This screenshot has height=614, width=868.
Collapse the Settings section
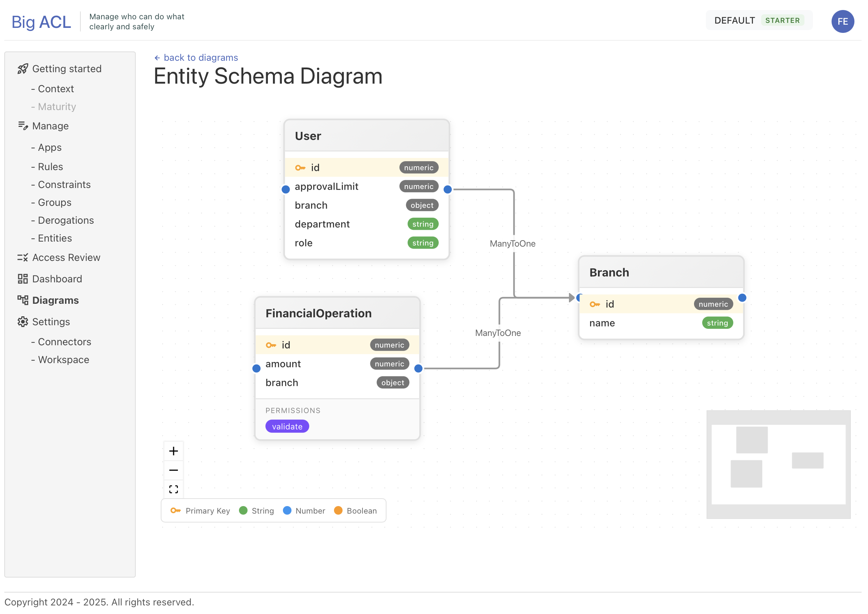click(x=51, y=322)
